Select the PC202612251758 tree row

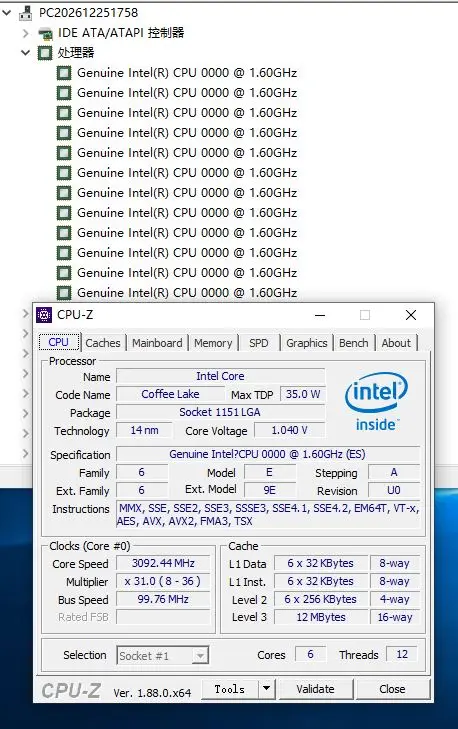tap(88, 13)
